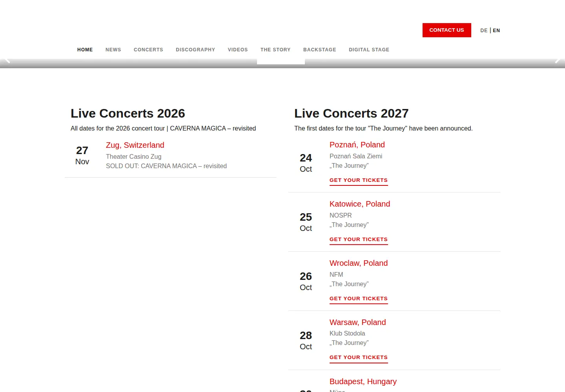Get tickets for the Warsaw concert

point(359,358)
